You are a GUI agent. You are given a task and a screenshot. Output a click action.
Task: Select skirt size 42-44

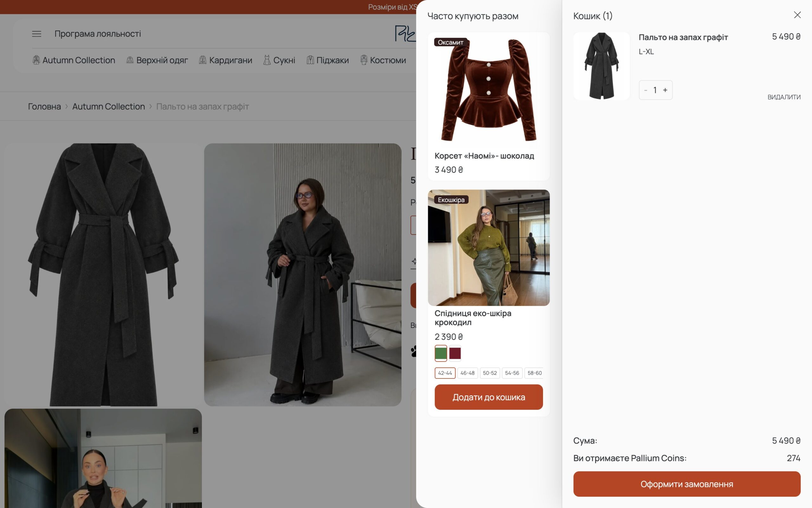[x=445, y=373]
